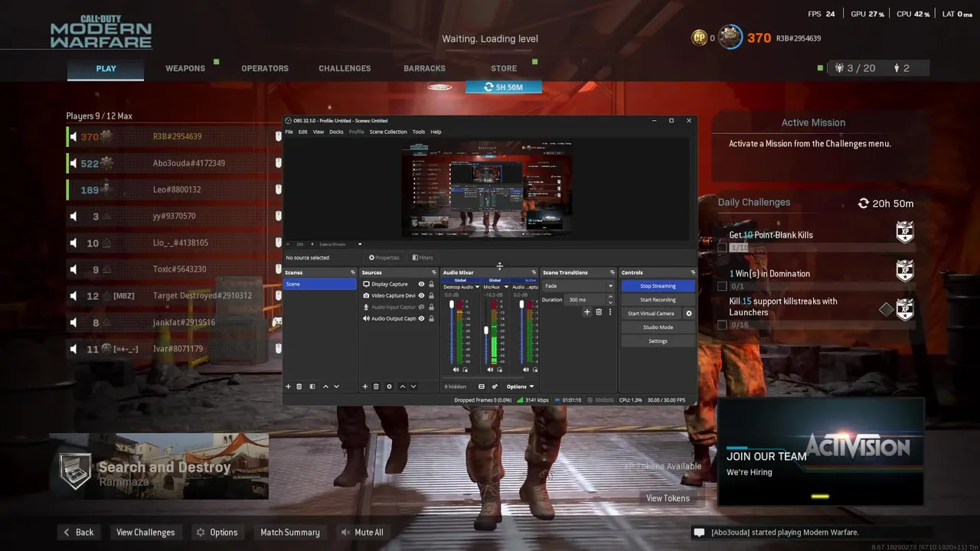This screenshot has width=980, height=551.
Task: Remove selected source with trash icon
Action: [376, 386]
